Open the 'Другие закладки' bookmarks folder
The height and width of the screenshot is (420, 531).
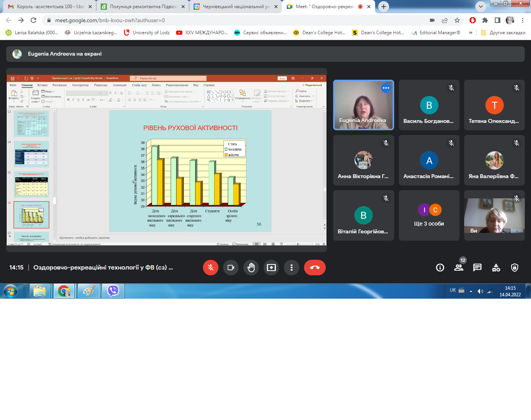pyautogui.click(x=503, y=33)
